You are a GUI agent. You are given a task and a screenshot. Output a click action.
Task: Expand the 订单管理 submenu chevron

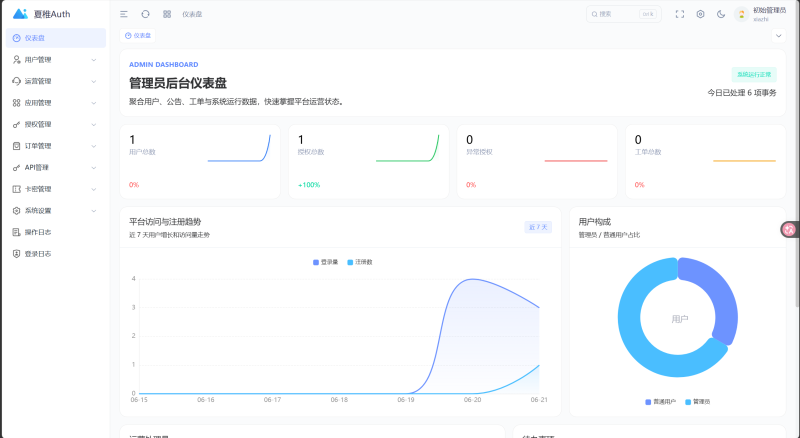(94, 146)
